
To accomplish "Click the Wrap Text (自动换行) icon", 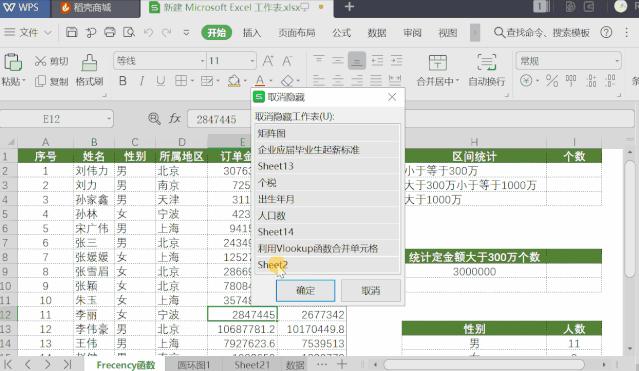I will (x=487, y=62).
